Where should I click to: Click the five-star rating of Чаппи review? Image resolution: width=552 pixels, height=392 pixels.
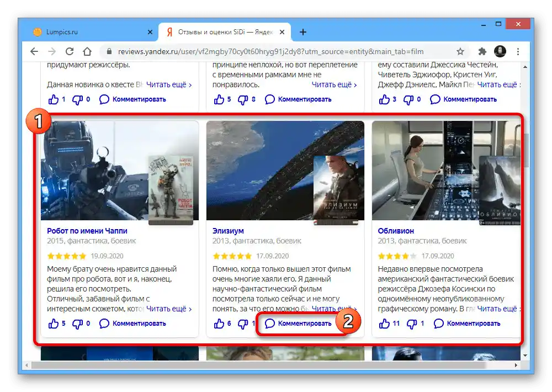67,256
